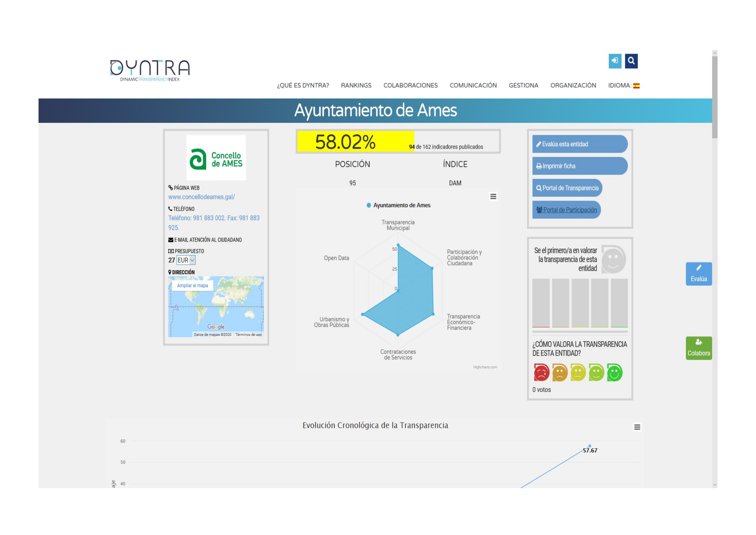The height and width of the screenshot is (535, 756).
Task: Click the '94 de 162 indicadores publicados' text
Action: (446, 147)
